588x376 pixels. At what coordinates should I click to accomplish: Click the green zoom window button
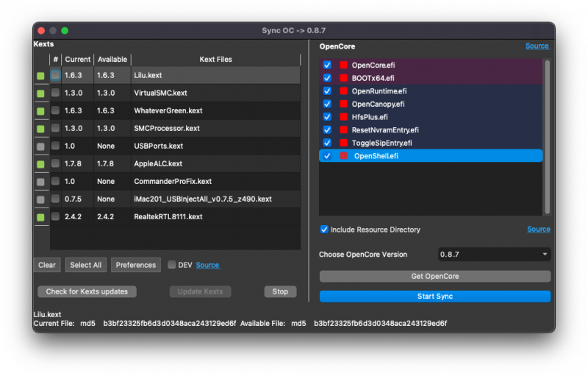click(x=65, y=31)
